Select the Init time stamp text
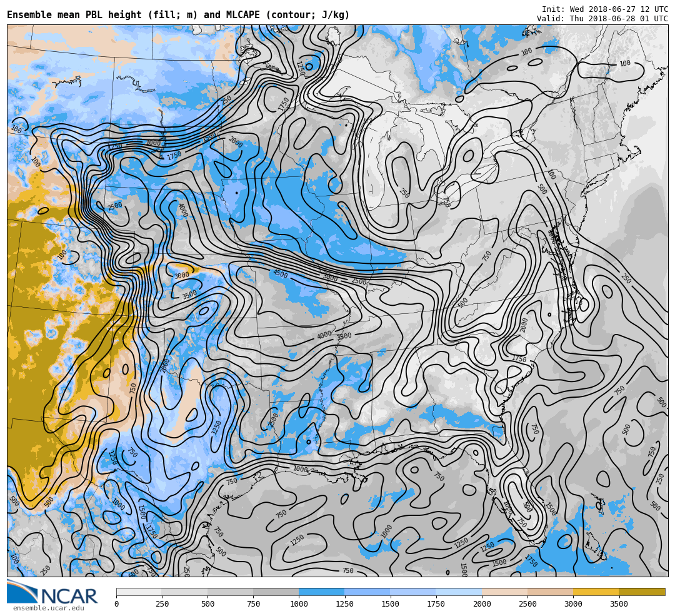This screenshot has width=675, height=616. (x=604, y=9)
